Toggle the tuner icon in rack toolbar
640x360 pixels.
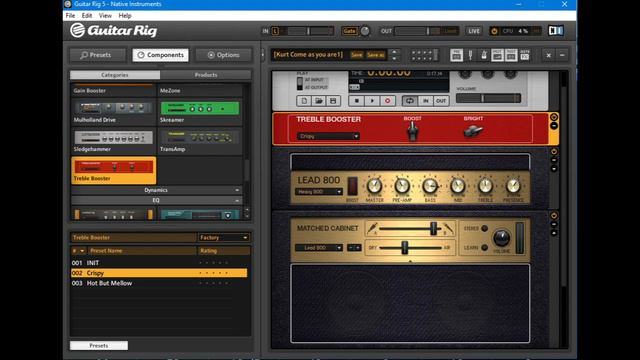click(470, 55)
